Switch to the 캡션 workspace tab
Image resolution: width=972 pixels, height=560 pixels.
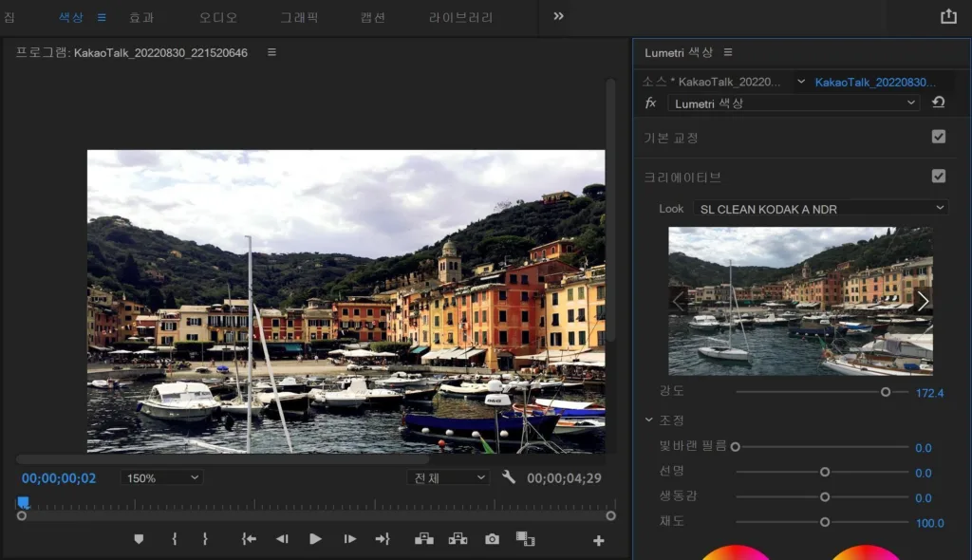tap(372, 17)
